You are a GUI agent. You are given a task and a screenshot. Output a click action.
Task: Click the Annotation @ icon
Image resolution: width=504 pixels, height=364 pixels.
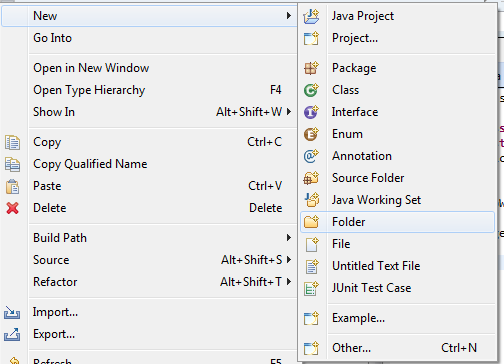pos(311,156)
